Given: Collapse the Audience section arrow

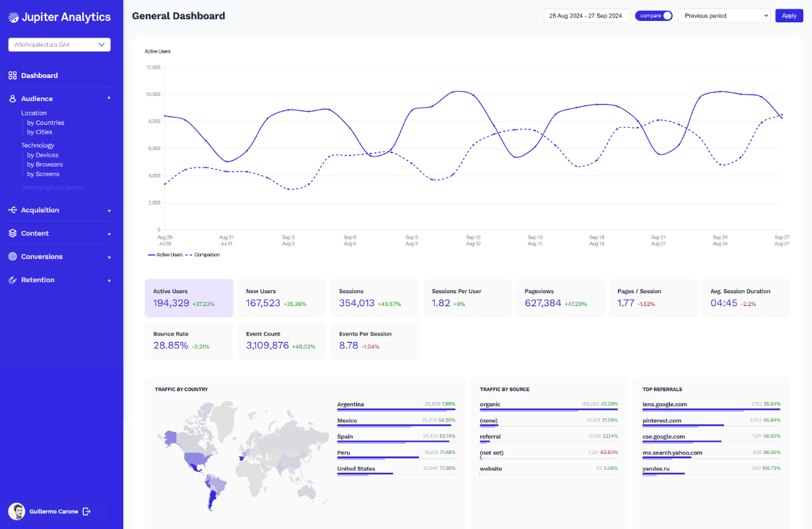Looking at the screenshot, I should coord(109,98).
